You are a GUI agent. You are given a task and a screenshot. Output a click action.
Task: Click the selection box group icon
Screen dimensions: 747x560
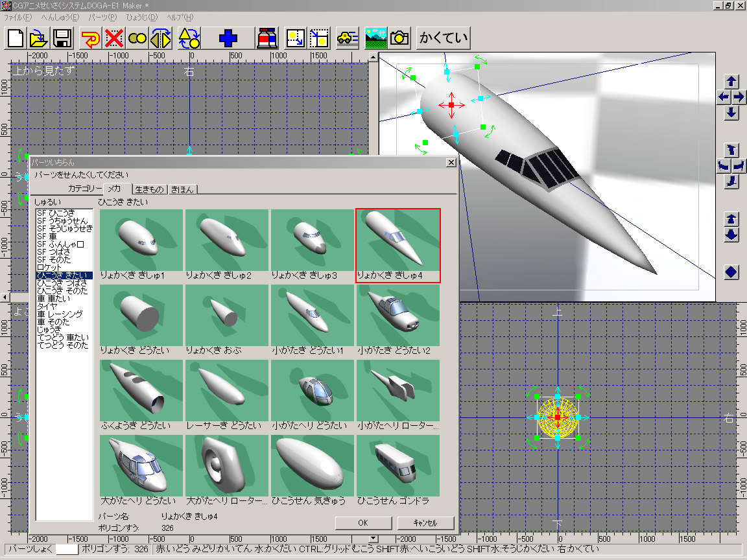pyautogui.click(x=296, y=38)
